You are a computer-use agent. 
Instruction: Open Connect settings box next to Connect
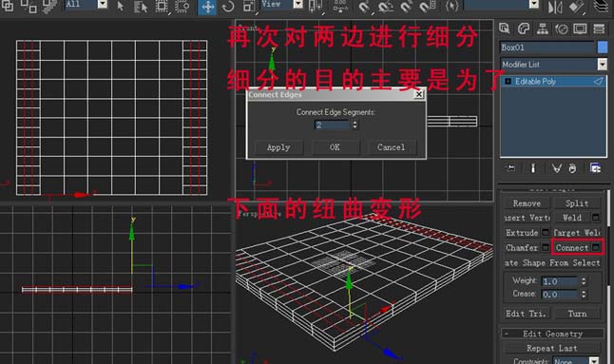tap(596, 247)
